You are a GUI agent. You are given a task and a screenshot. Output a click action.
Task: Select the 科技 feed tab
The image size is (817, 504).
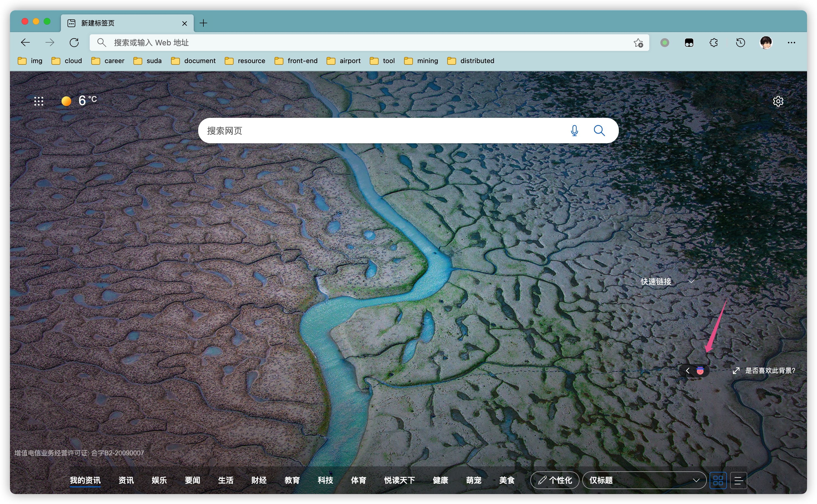[325, 480]
